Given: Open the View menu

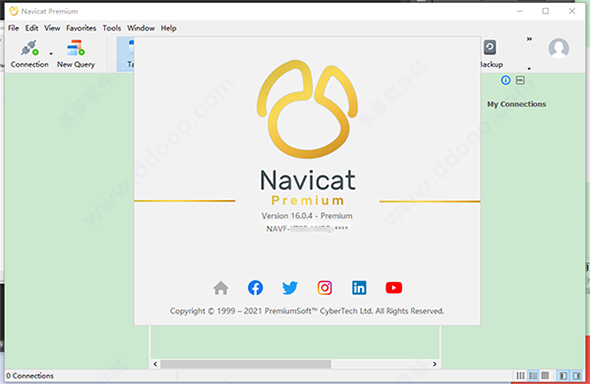Looking at the screenshot, I should pos(52,28).
